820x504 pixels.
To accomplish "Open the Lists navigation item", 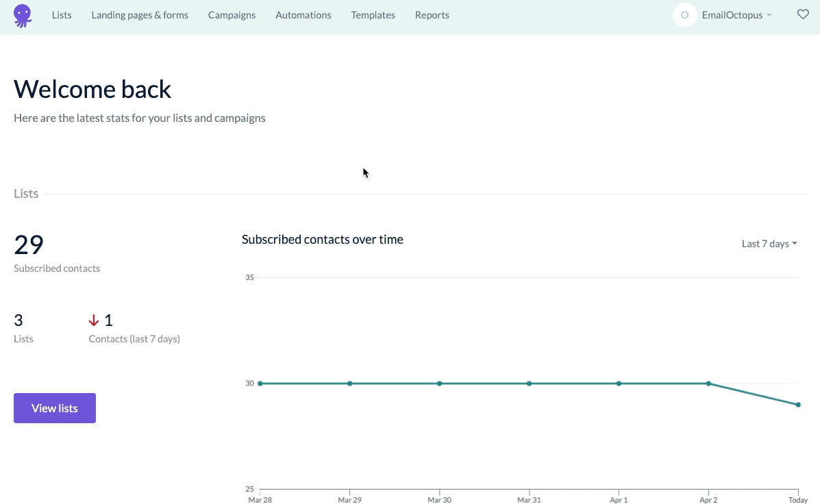I will coord(62,15).
